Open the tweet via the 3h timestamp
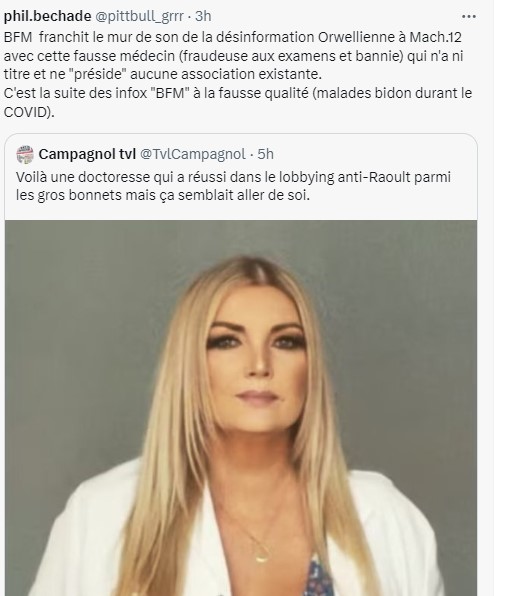The height and width of the screenshot is (596, 517). 203,16
